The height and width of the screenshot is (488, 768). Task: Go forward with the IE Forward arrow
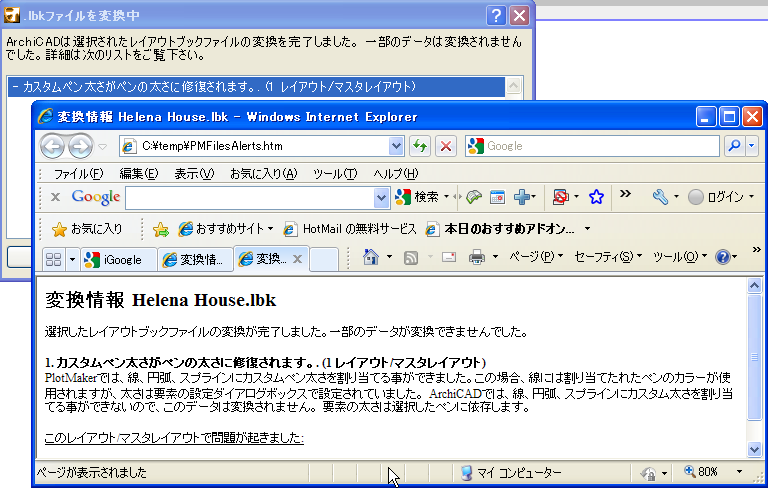(80, 146)
